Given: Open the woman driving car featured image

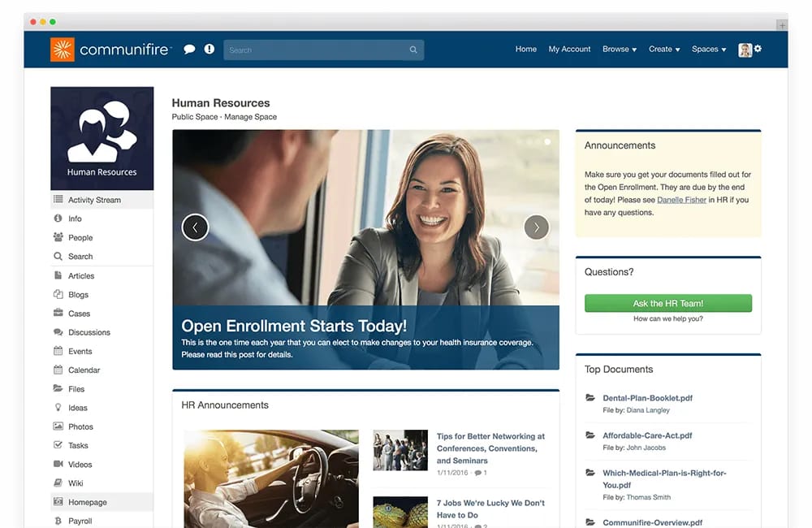Looking at the screenshot, I should [x=271, y=478].
